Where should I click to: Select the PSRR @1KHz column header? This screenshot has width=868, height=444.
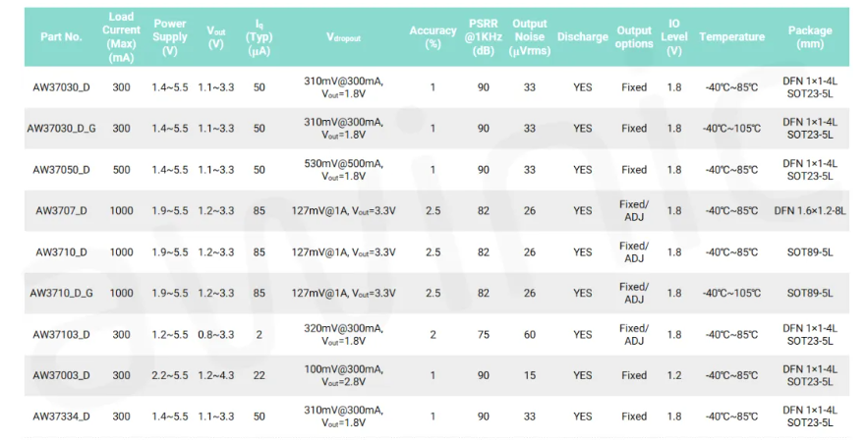click(x=484, y=36)
